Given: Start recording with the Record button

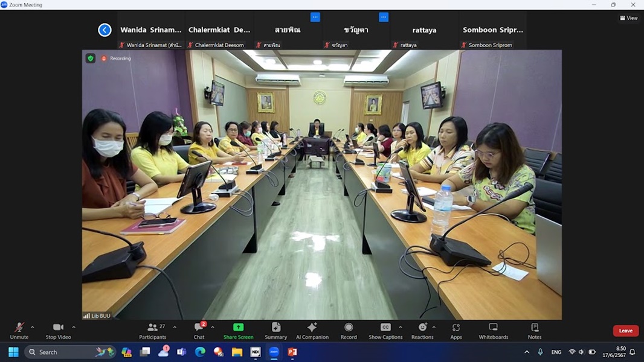Looking at the screenshot, I should (x=349, y=330).
